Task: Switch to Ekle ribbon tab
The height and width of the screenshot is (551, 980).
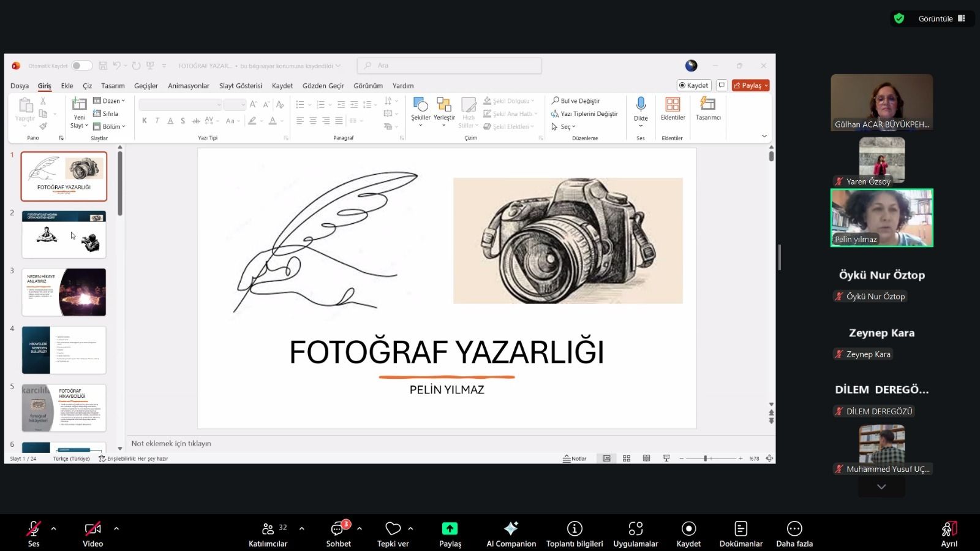Action: coord(67,86)
